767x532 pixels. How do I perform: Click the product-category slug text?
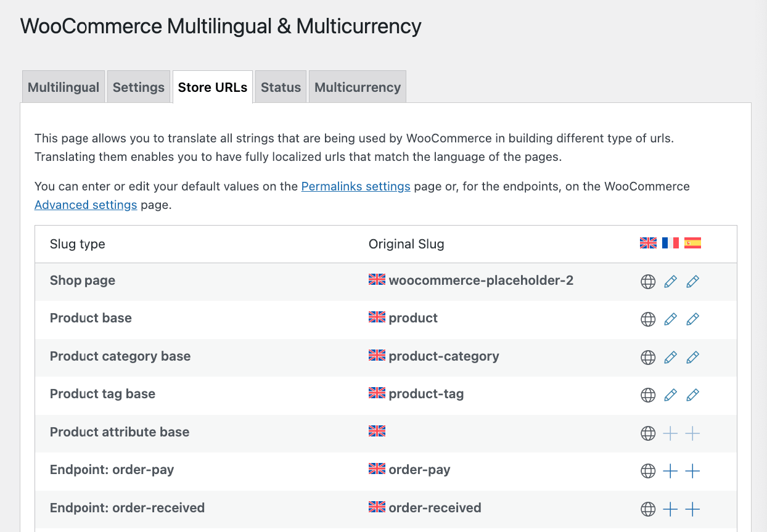[444, 356]
